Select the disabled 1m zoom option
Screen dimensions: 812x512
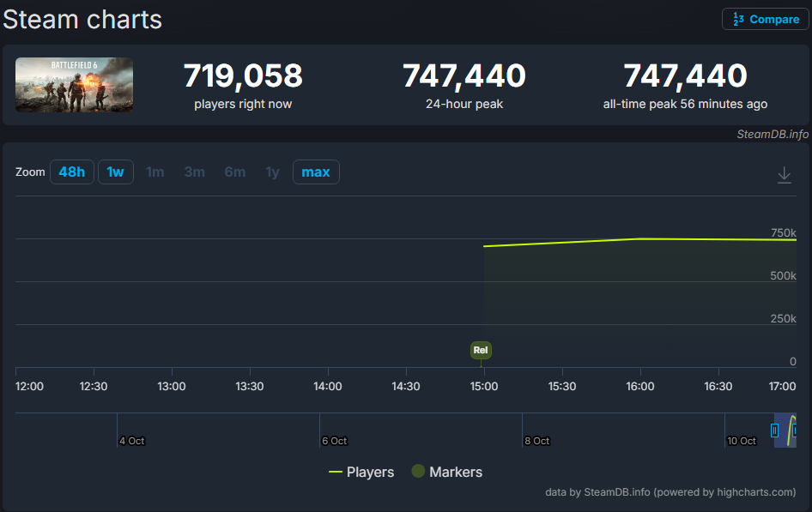[155, 172]
